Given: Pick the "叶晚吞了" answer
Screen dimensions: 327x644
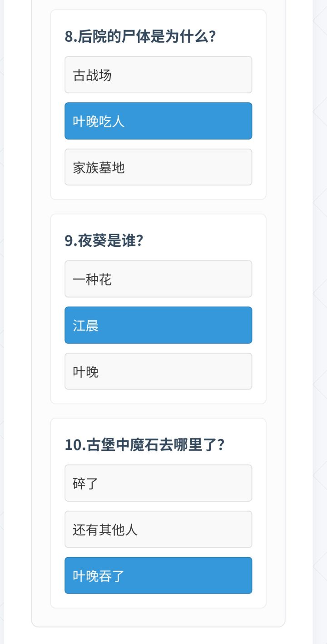Looking at the screenshot, I should pos(158,575).
